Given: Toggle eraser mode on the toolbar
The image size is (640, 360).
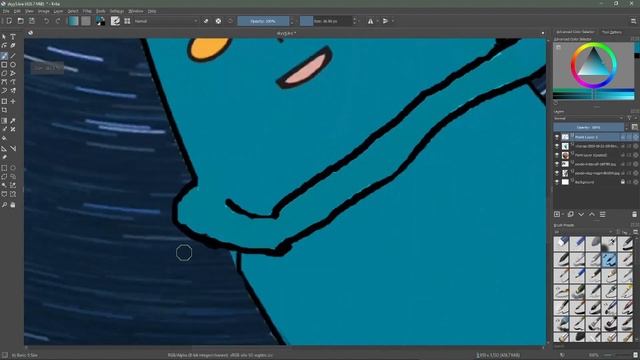Looking at the screenshot, I should 206,21.
